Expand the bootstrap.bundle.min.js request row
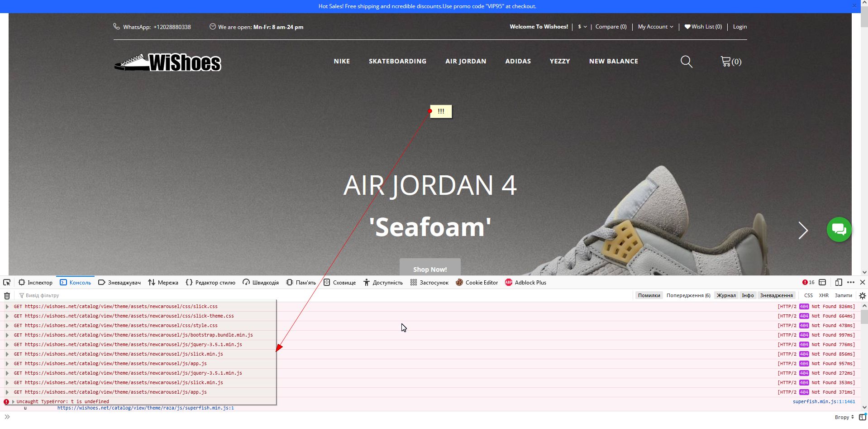Viewport: 868px width, 429px height. click(x=7, y=335)
